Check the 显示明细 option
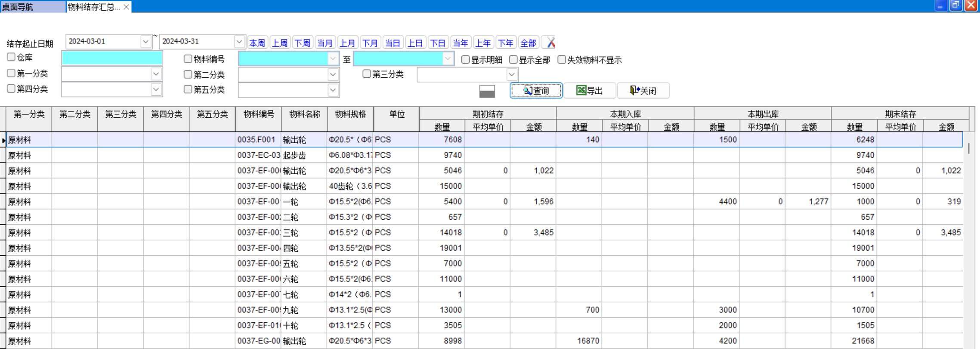Screen dimensions: 980x349 pyautogui.click(x=465, y=60)
